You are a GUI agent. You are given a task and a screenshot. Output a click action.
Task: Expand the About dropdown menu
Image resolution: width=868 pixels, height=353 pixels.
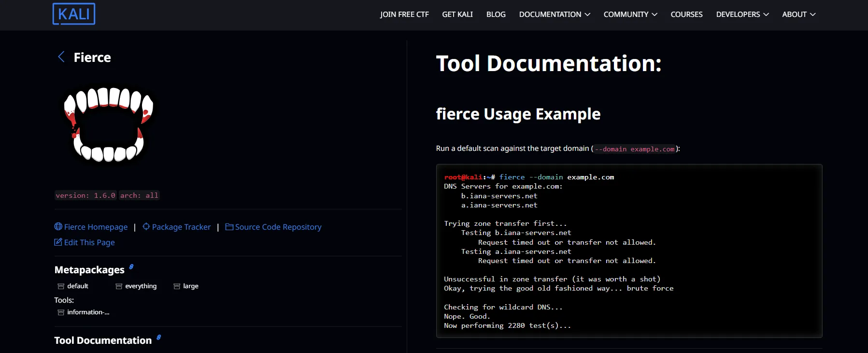[x=798, y=15]
